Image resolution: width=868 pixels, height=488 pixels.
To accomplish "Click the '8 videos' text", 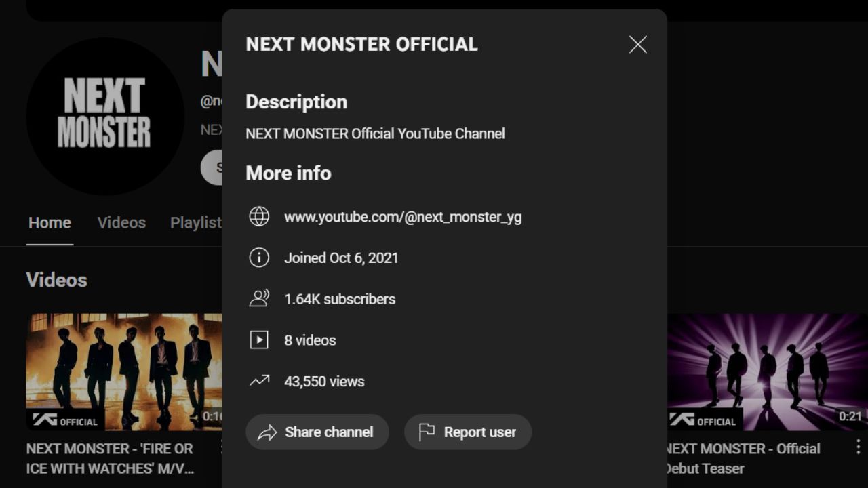I will coord(310,340).
